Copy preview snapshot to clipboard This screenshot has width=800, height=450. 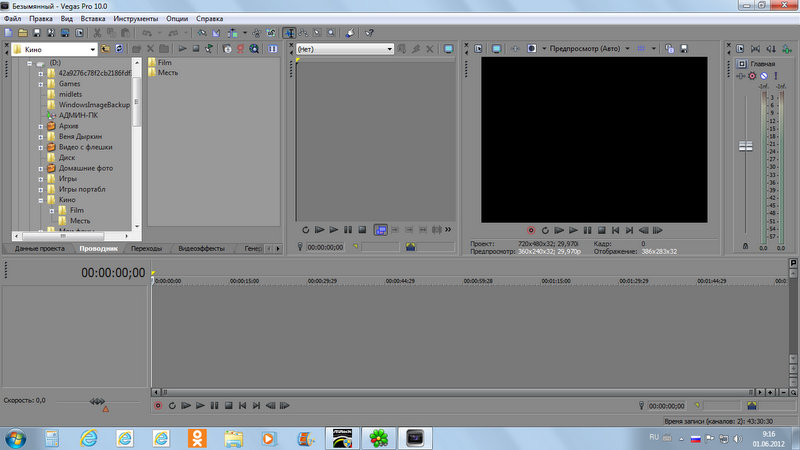click(669, 48)
